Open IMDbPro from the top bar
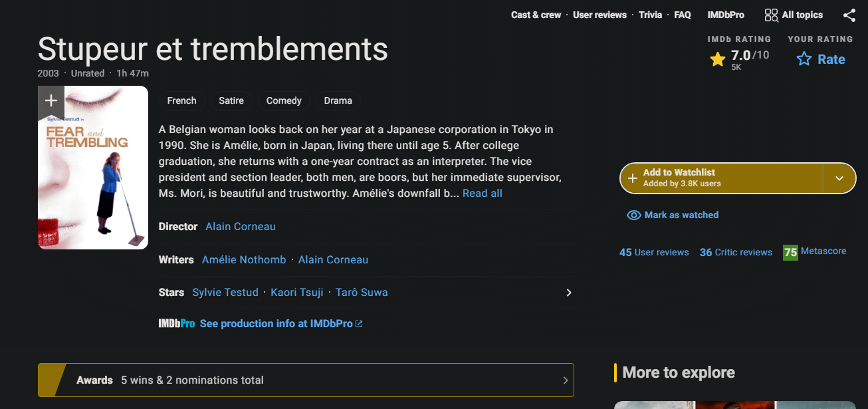Image resolution: width=868 pixels, height=409 pixels. tap(726, 15)
